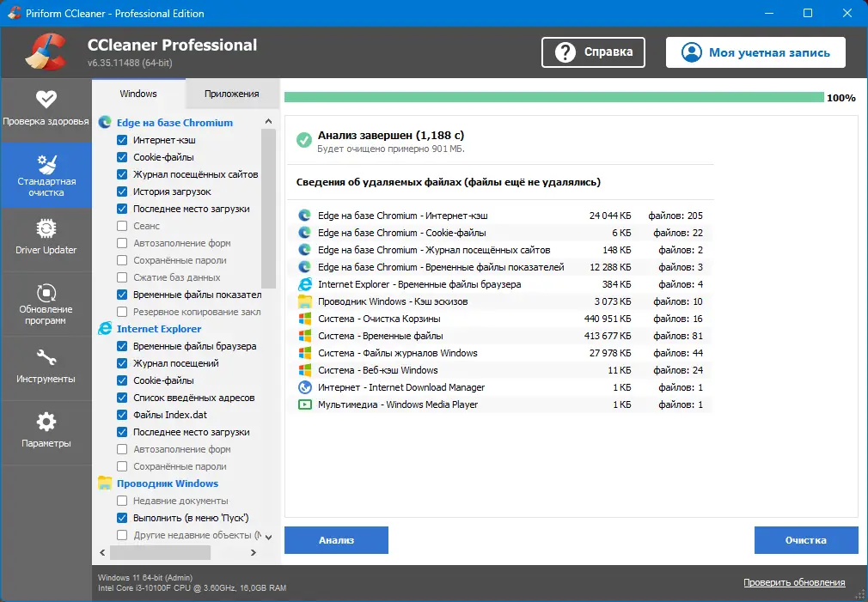The image size is (868, 602).
Task: Click the CCleaner logo in header
Action: click(x=46, y=52)
